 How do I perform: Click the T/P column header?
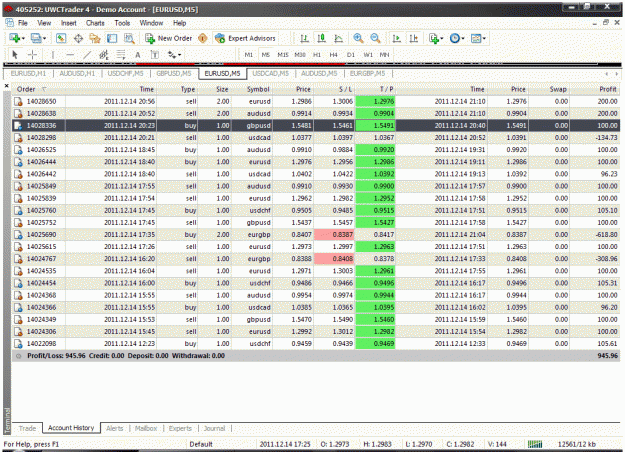pos(386,89)
